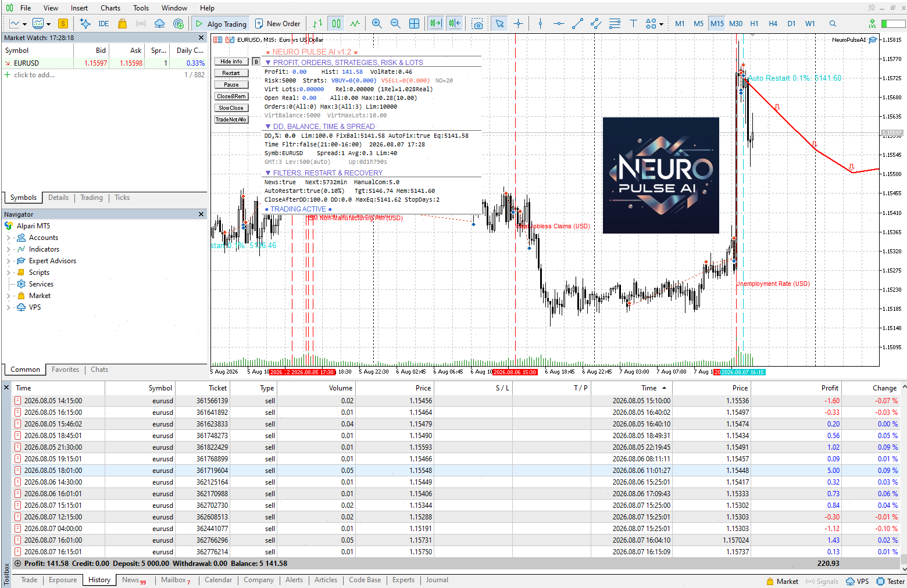This screenshot has height=588, width=907.
Task: Switch to M5 timeframe
Action: click(x=698, y=24)
